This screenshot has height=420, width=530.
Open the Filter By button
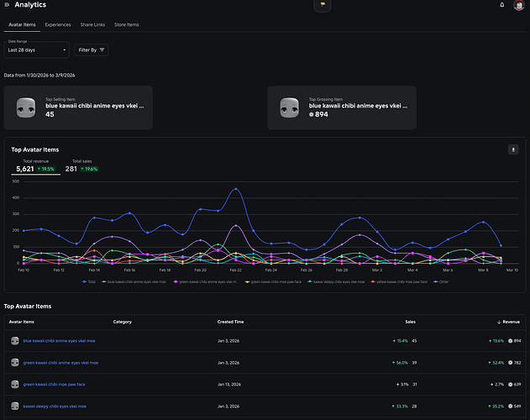pos(92,50)
